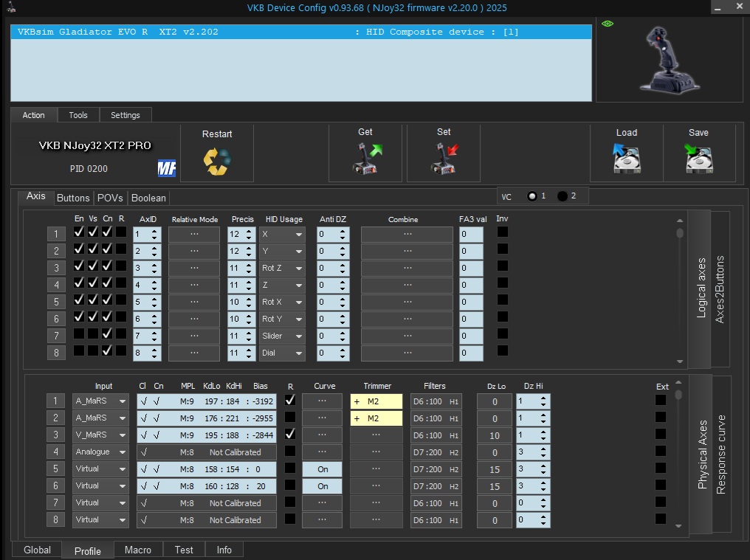Switch to the Boolean tab
This screenshot has width=750, height=560.
(149, 198)
